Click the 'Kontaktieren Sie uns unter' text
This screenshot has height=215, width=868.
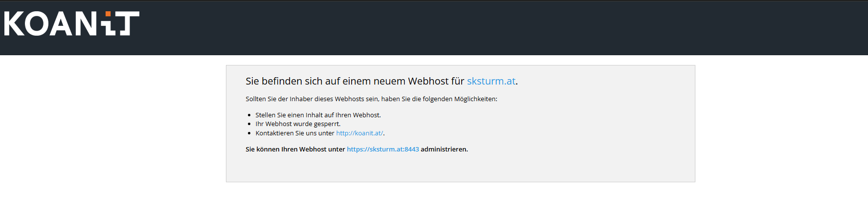click(294, 133)
